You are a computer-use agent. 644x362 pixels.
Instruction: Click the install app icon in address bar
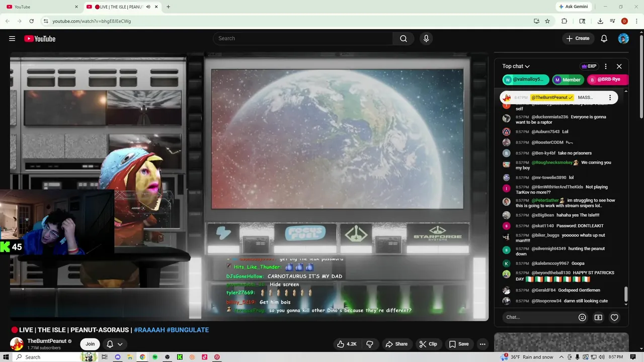536,21
